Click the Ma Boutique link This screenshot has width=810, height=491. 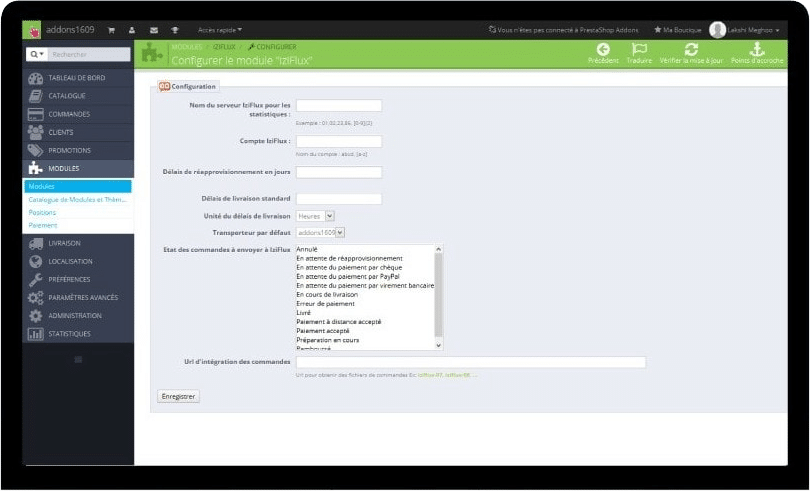678,30
